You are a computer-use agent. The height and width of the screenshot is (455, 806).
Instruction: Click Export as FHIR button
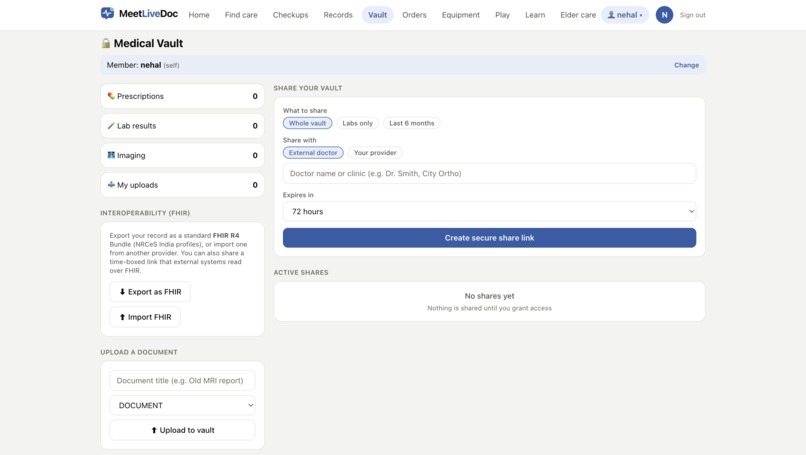coord(150,292)
